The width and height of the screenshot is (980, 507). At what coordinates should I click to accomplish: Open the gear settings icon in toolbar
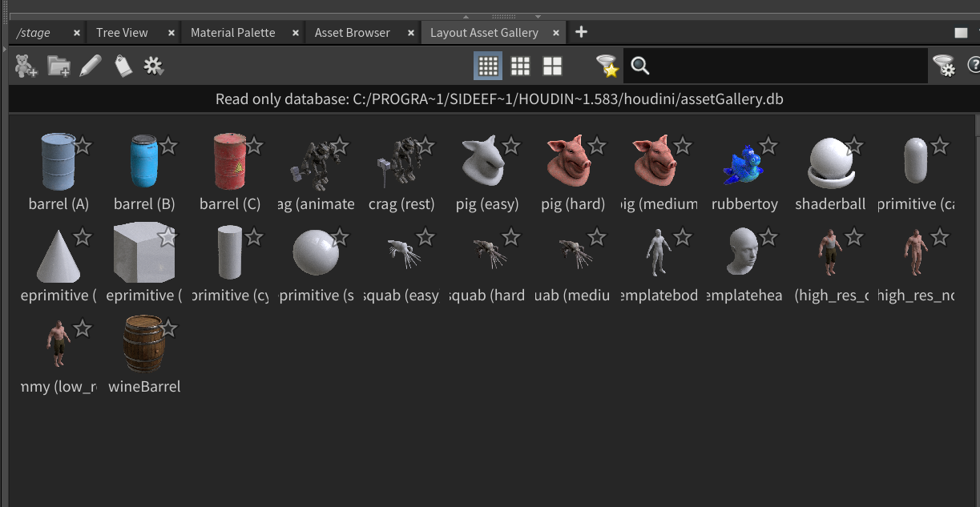coord(154,66)
